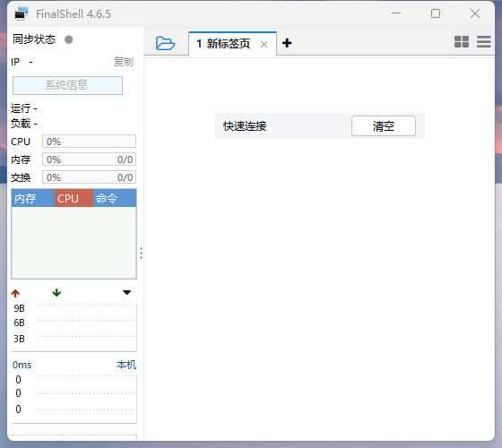Select the 1 新标签页 tab

tap(232, 44)
